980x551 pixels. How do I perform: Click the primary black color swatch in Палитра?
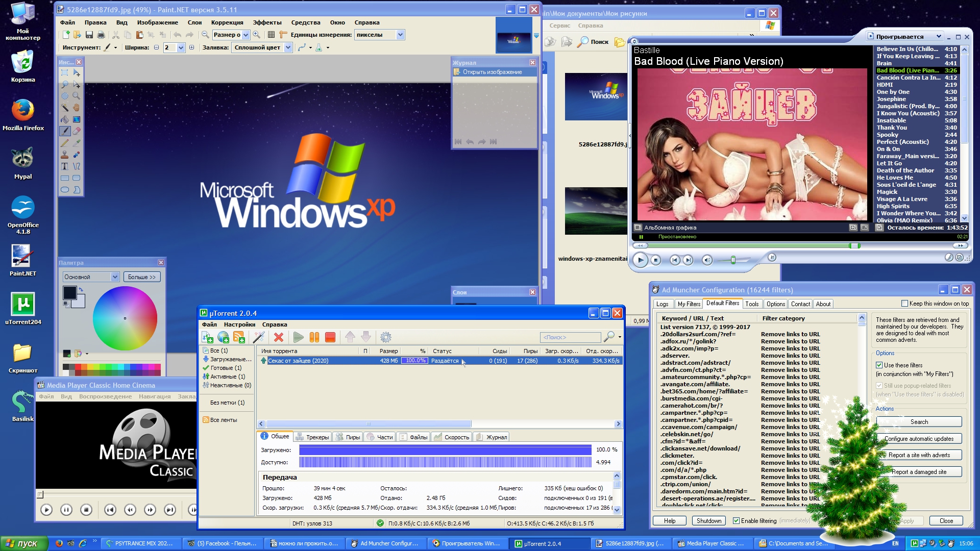pyautogui.click(x=69, y=292)
